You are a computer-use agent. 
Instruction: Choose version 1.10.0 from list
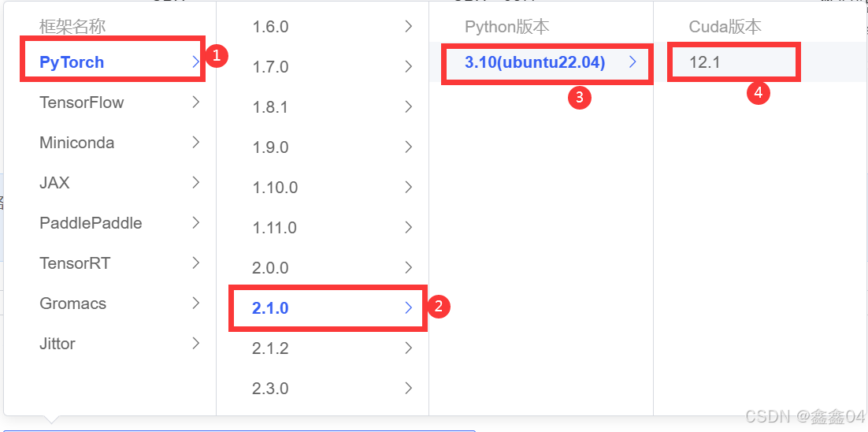pyautogui.click(x=275, y=188)
